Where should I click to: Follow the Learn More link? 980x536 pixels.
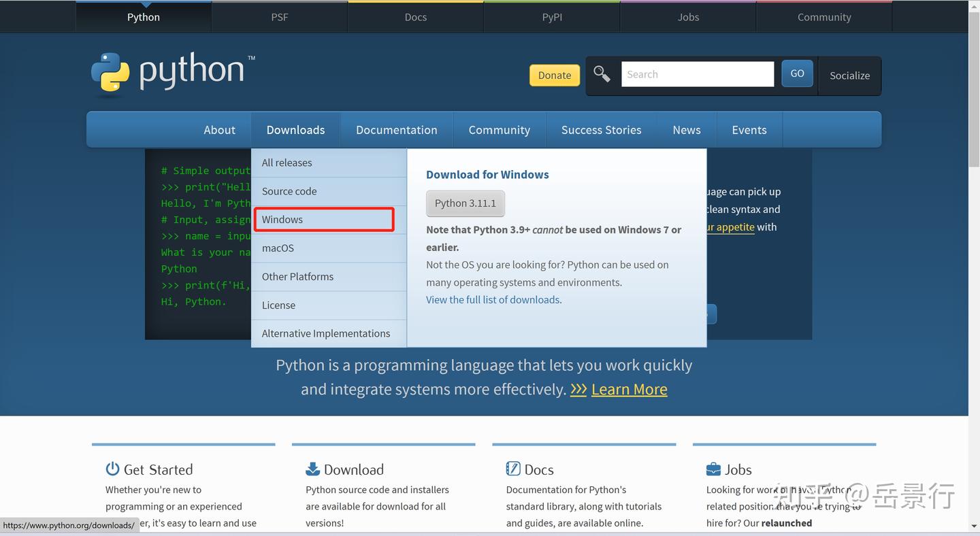[628, 389]
